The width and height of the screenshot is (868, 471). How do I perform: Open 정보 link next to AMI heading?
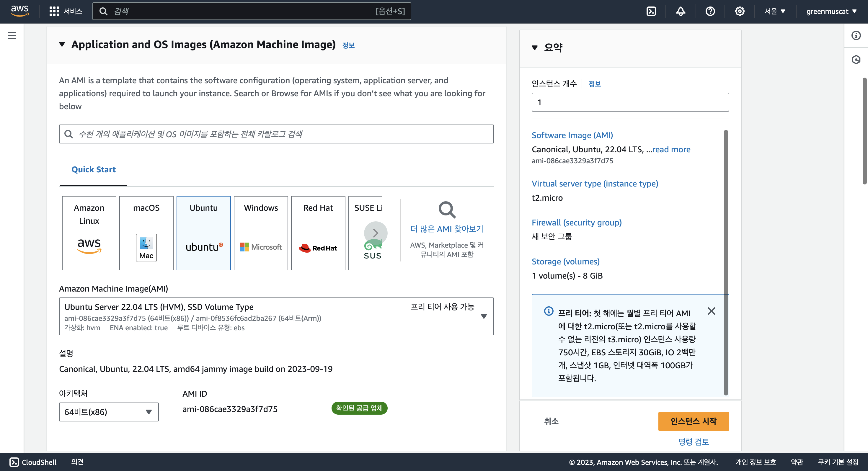[x=348, y=45]
